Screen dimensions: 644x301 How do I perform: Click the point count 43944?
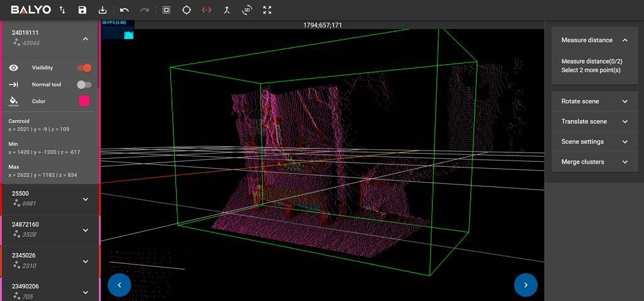coord(31,43)
